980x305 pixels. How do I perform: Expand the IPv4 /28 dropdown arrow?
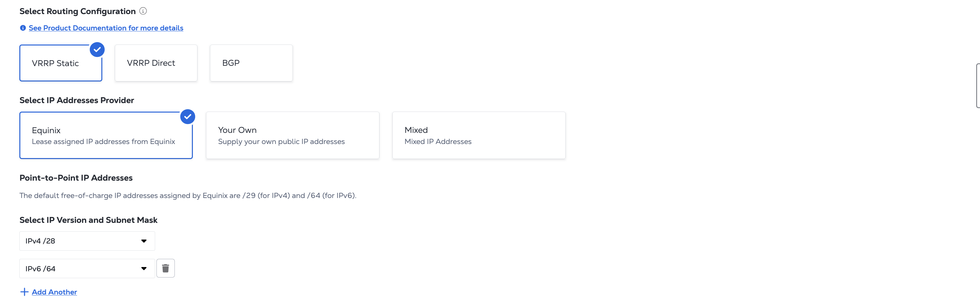tap(144, 241)
